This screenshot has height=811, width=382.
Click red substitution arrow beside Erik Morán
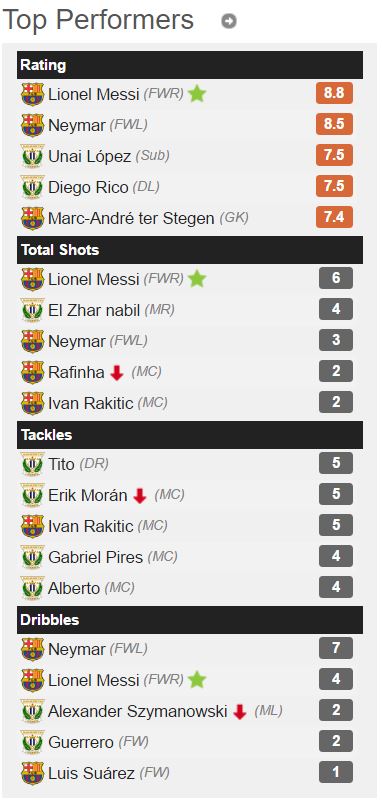(140, 496)
